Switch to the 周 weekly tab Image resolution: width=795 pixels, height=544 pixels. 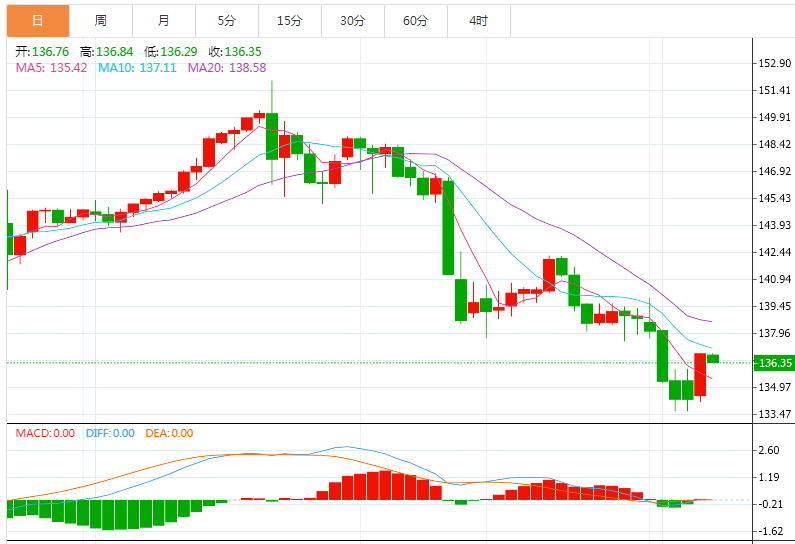pyautogui.click(x=101, y=21)
